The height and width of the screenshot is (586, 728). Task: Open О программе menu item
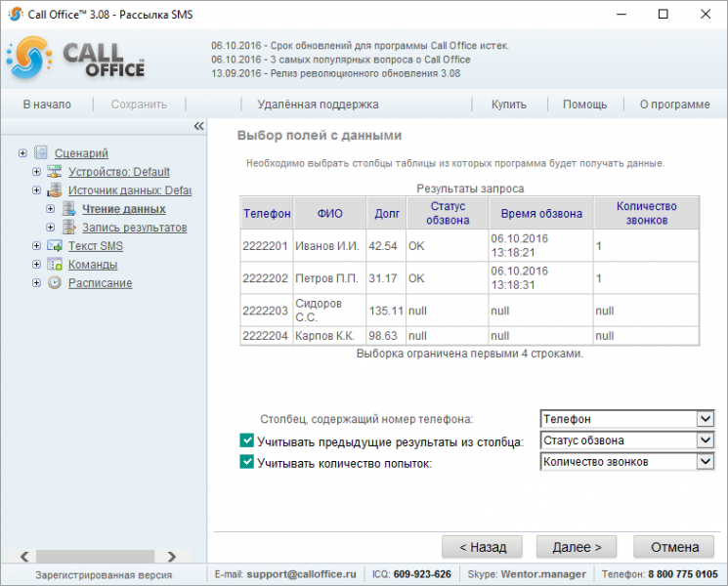[674, 105]
